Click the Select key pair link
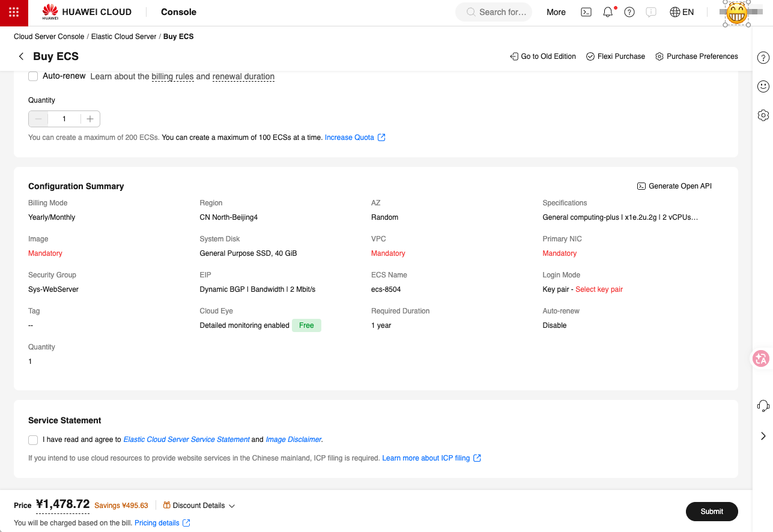This screenshot has width=773, height=532. pos(599,289)
